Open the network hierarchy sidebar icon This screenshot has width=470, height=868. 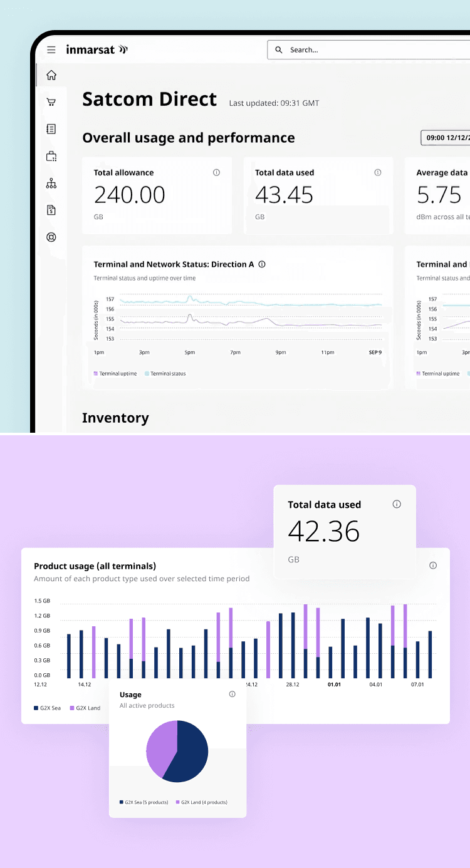click(51, 183)
